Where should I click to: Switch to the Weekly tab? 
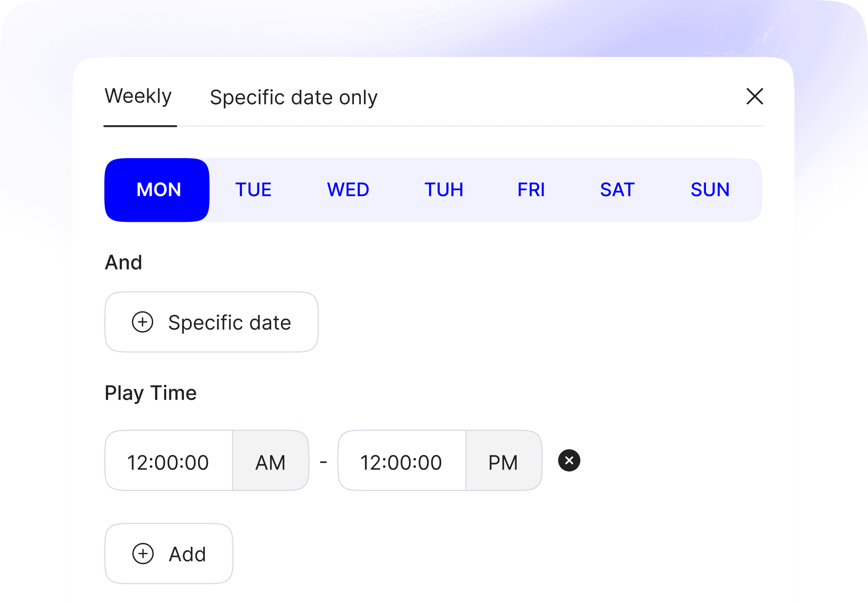[x=139, y=97]
